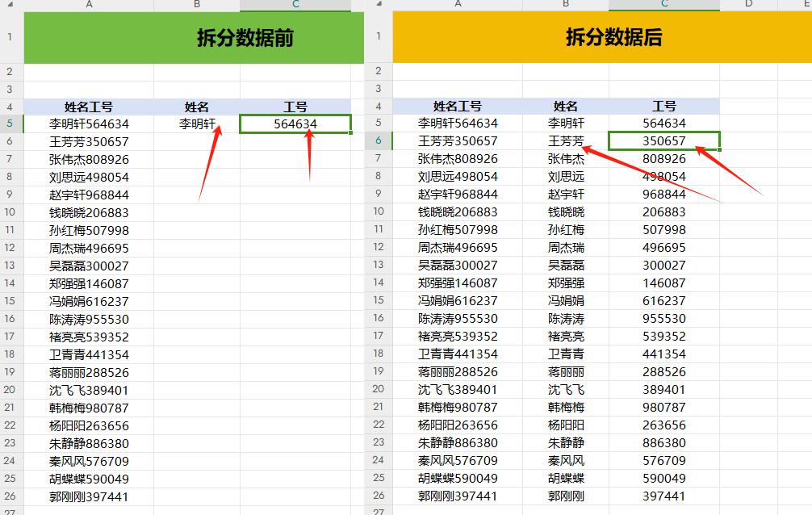
Task: Click 孙红梅507998 in the 拆分数据前 sheet
Action: tap(89, 230)
